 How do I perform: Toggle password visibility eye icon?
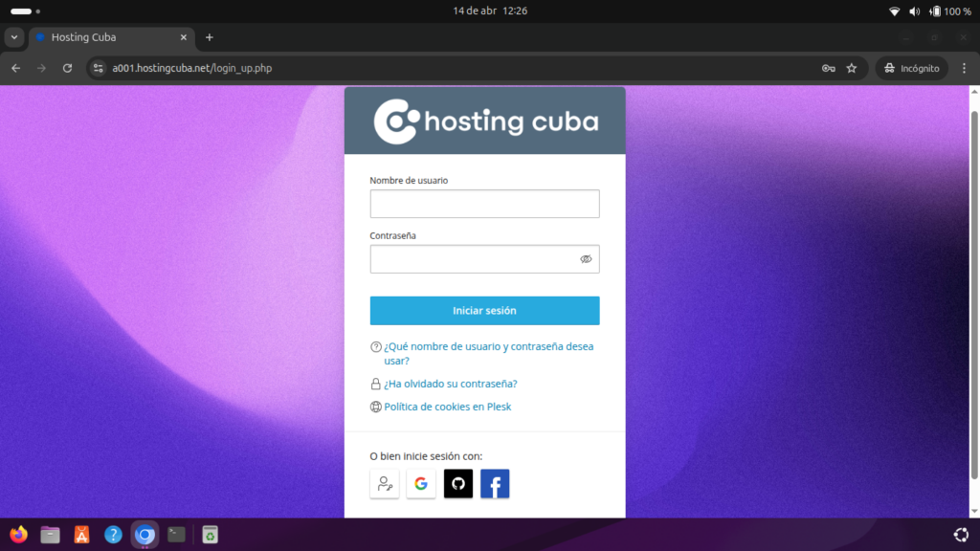click(x=586, y=259)
